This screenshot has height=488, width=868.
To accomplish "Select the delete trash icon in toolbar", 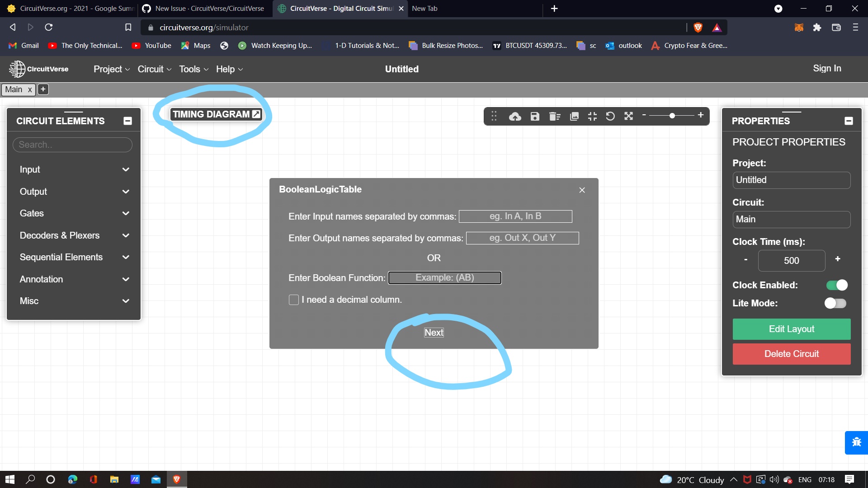I will (555, 116).
